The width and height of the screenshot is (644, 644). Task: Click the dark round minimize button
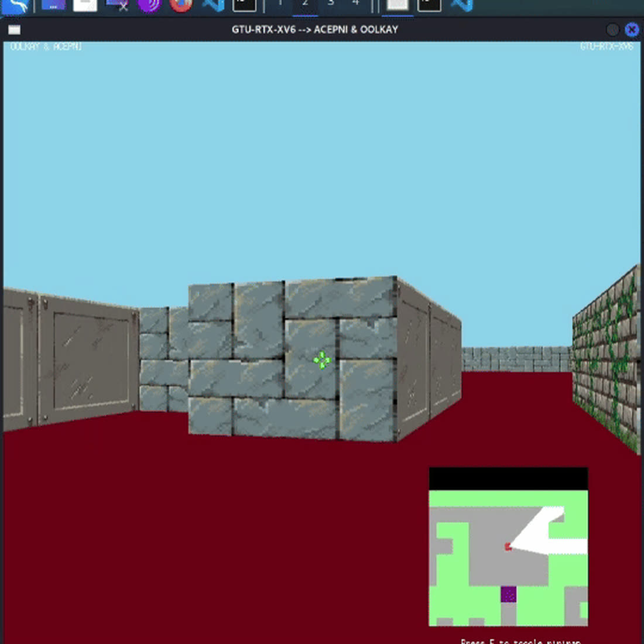(612, 30)
